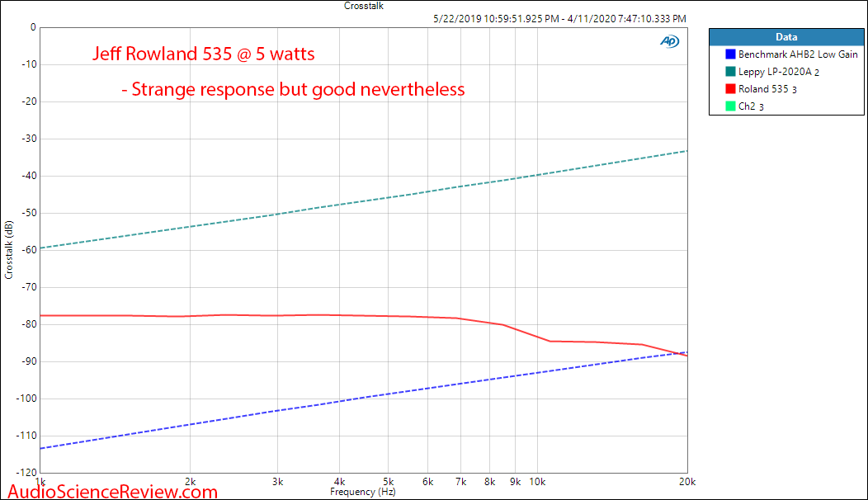Click the '-70' tick on the dB axis
This screenshot has width=868, height=500.
pos(29,287)
